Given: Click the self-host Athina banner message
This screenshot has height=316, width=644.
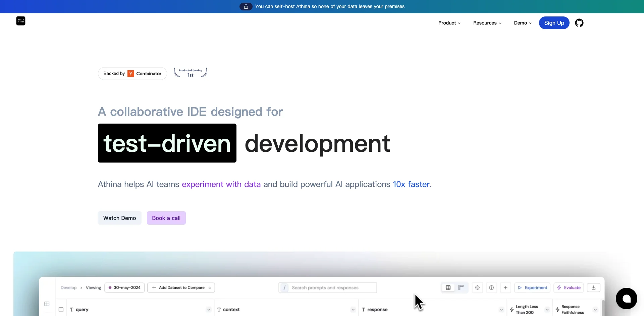Looking at the screenshot, I should (330, 6).
